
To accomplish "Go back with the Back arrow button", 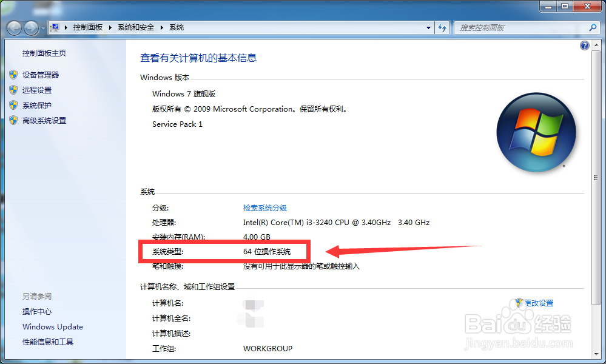I will click(x=15, y=28).
